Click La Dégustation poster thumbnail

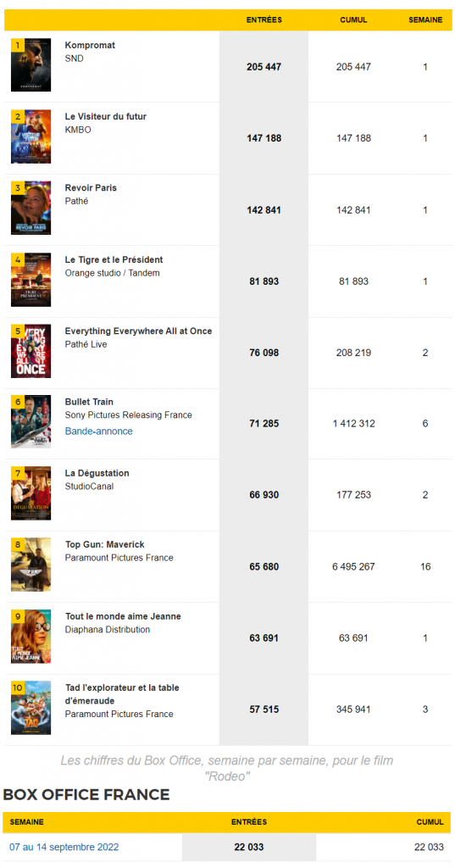(31, 492)
